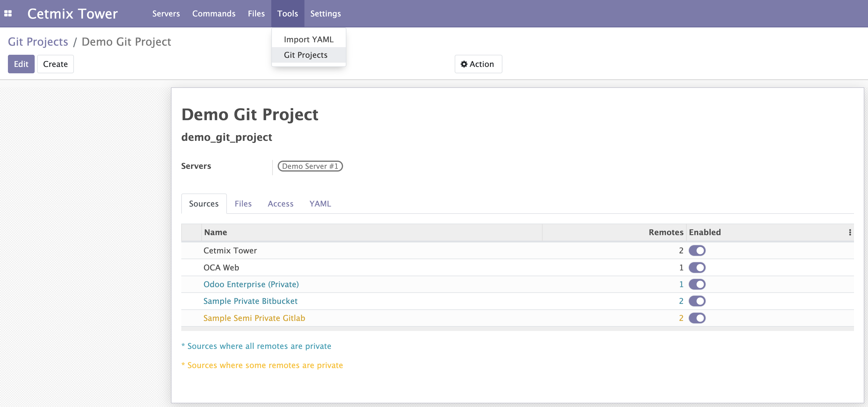Open the Action gear menu
This screenshot has width=868, height=407.
coord(478,64)
